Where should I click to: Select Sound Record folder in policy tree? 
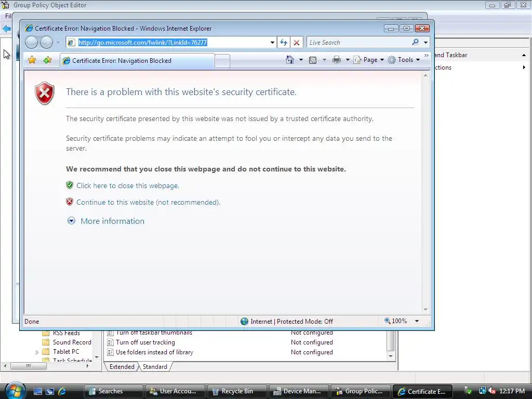point(66,342)
